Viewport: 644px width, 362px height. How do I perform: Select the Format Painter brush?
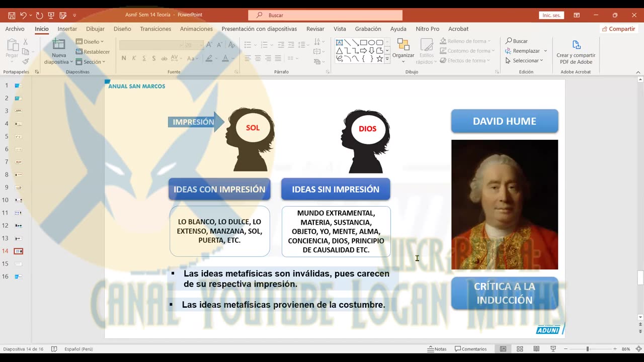(x=26, y=61)
